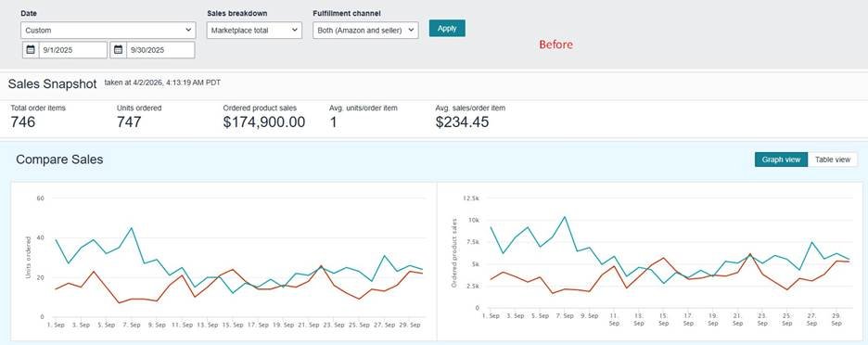Click Units ordered axis title on left chart

[x=28, y=257]
